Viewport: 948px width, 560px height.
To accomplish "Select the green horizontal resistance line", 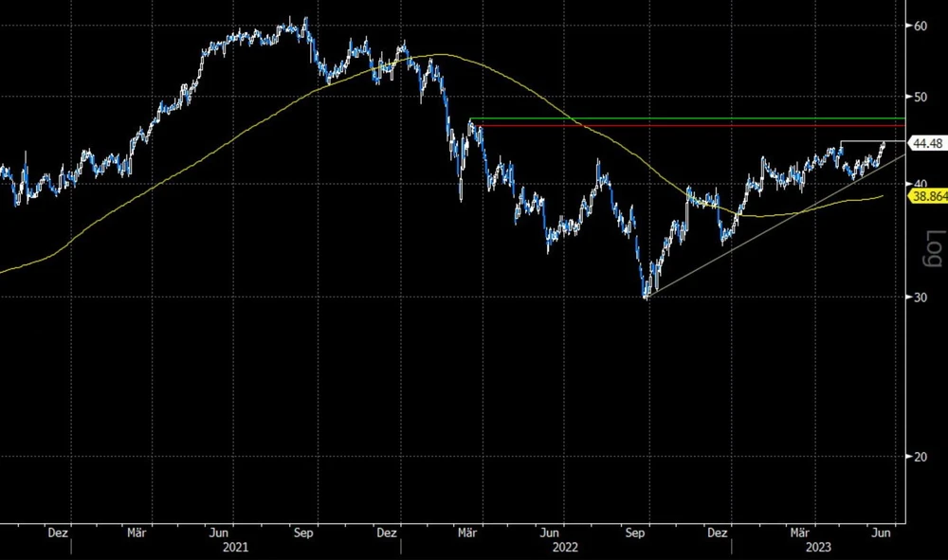I will pyautogui.click(x=683, y=118).
